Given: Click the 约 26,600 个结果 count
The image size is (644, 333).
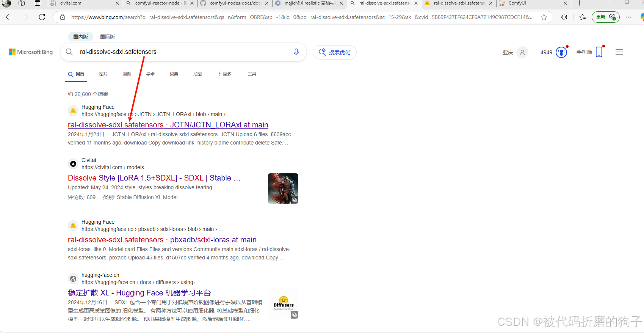Looking at the screenshot, I should click(88, 94).
